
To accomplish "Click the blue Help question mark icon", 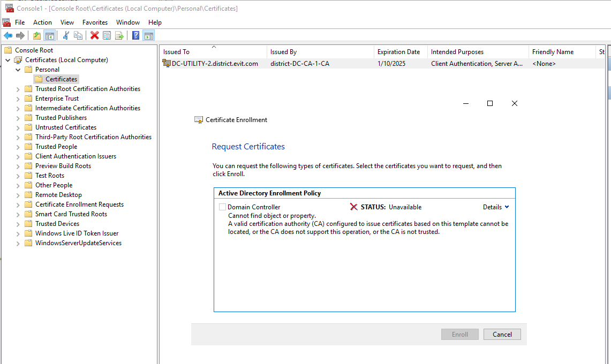I will [135, 35].
